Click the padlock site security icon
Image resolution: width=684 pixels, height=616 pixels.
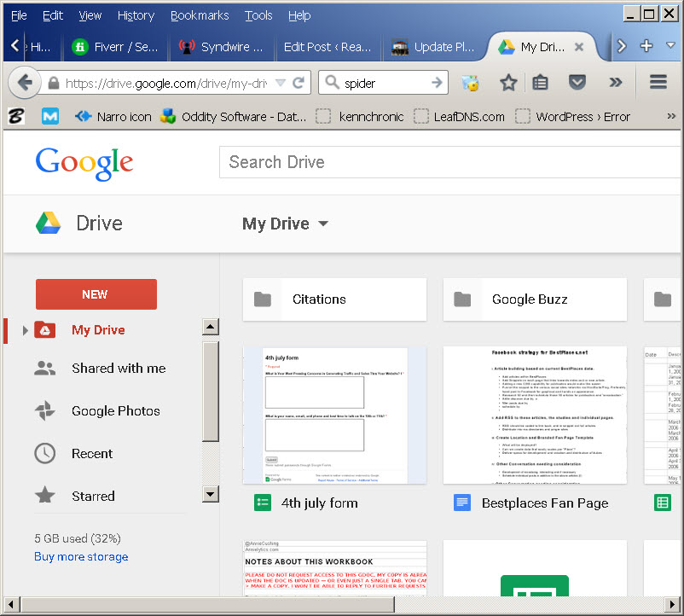pyautogui.click(x=53, y=83)
